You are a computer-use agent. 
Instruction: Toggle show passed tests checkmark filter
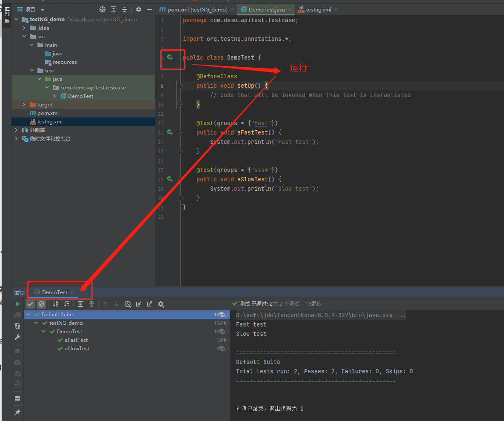(30, 304)
